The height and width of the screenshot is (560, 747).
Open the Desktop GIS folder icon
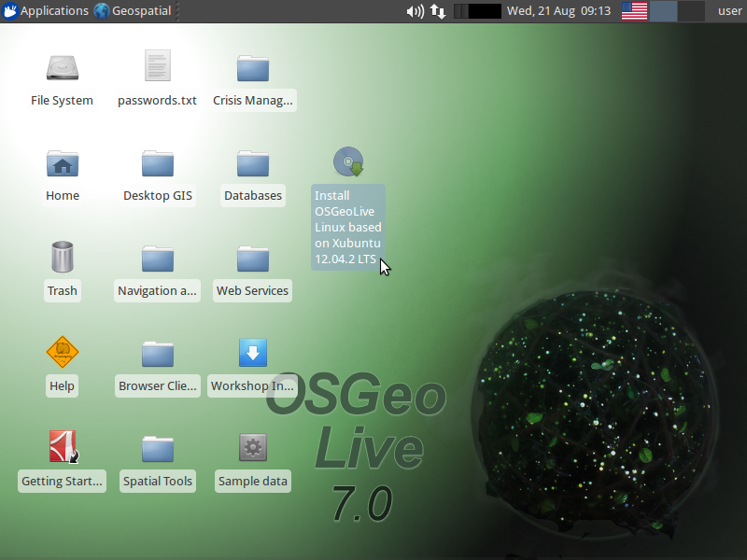click(158, 163)
